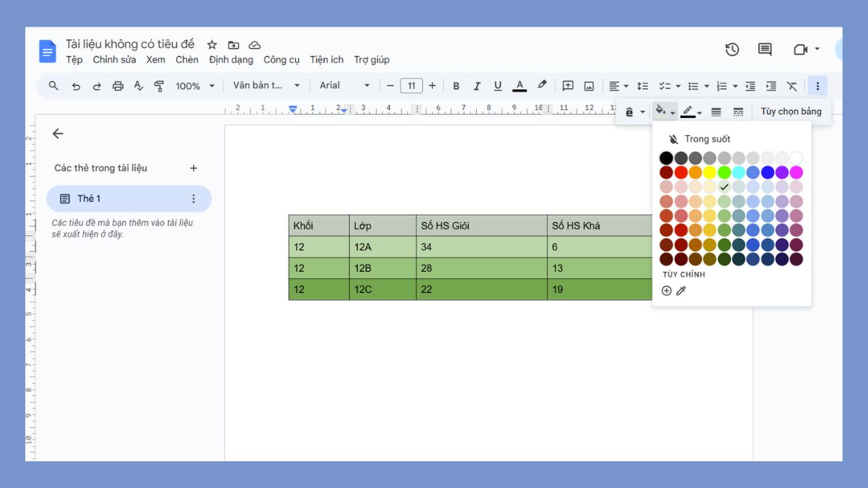This screenshot has height=488, width=868.
Task: Open the cell background fill color
Action: pyautogui.click(x=665, y=112)
